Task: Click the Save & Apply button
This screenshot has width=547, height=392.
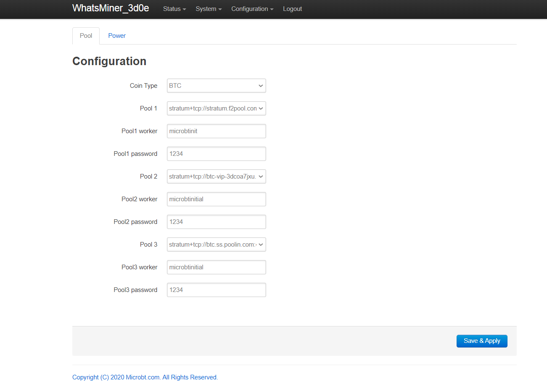Action: (x=482, y=341)
